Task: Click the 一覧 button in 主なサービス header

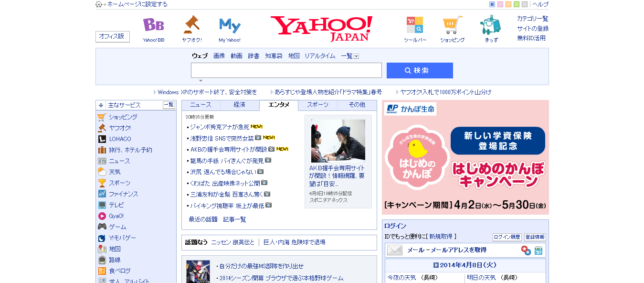Action: (169, 105)
